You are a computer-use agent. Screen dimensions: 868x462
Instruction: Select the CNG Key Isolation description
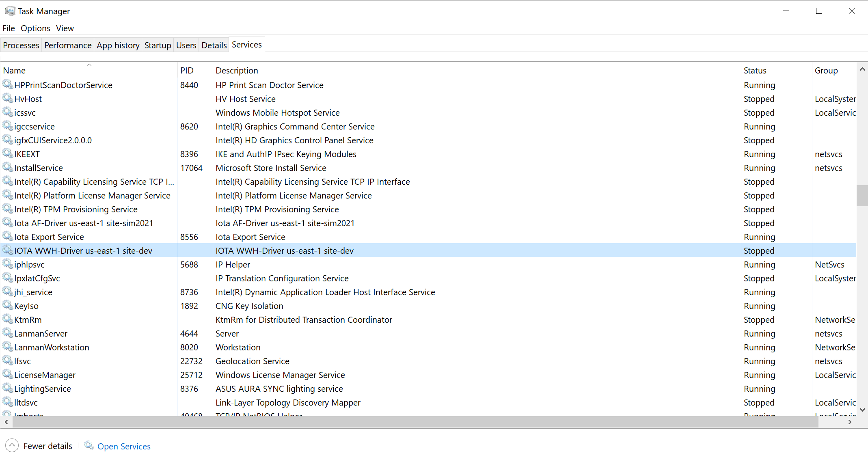[x=249, y=306]
